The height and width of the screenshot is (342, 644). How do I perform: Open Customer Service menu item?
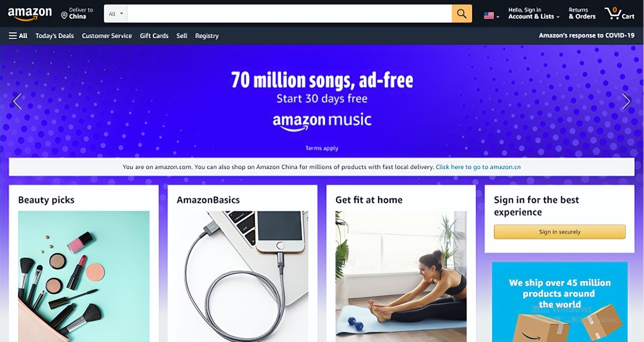(x=107, y=36)
